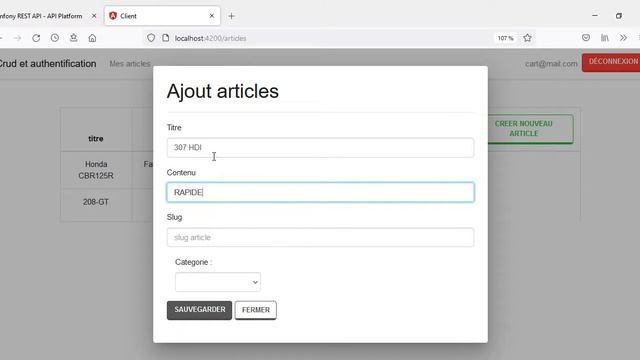Restore down the browser window
Image resolution: width=640 pixels, height=360 pixels.
click(619, 16)
